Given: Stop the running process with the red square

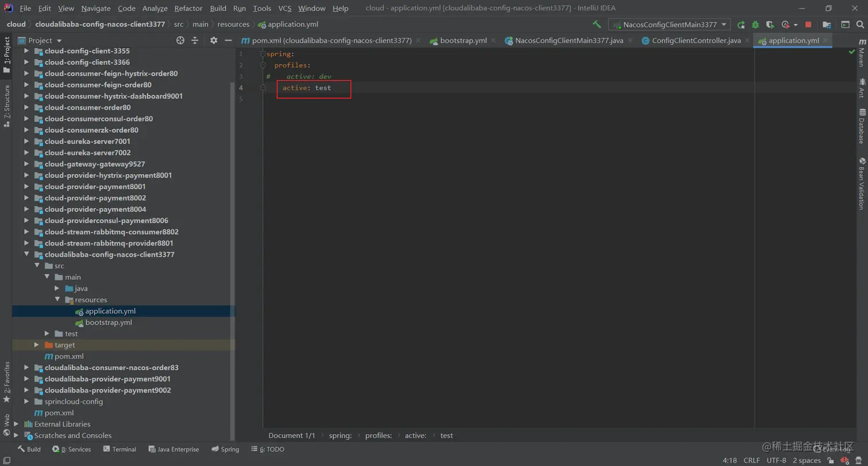Looking at the screenshot, I should coord(808,25).
